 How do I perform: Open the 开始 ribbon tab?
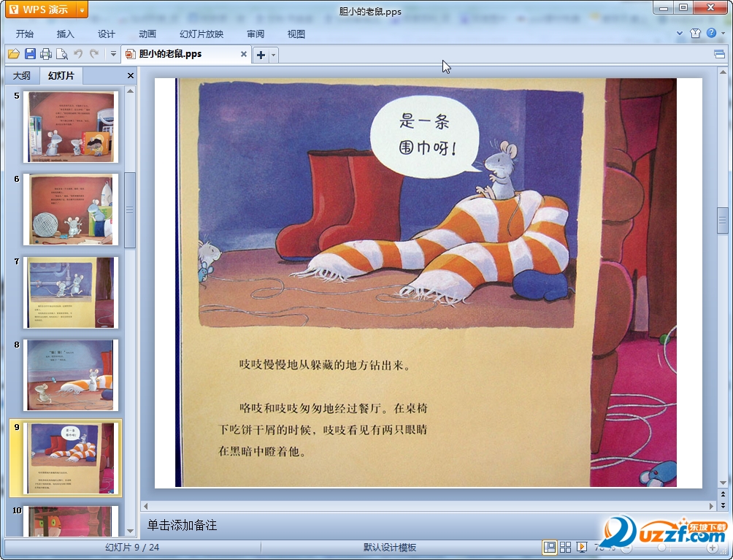pos(24,34)
